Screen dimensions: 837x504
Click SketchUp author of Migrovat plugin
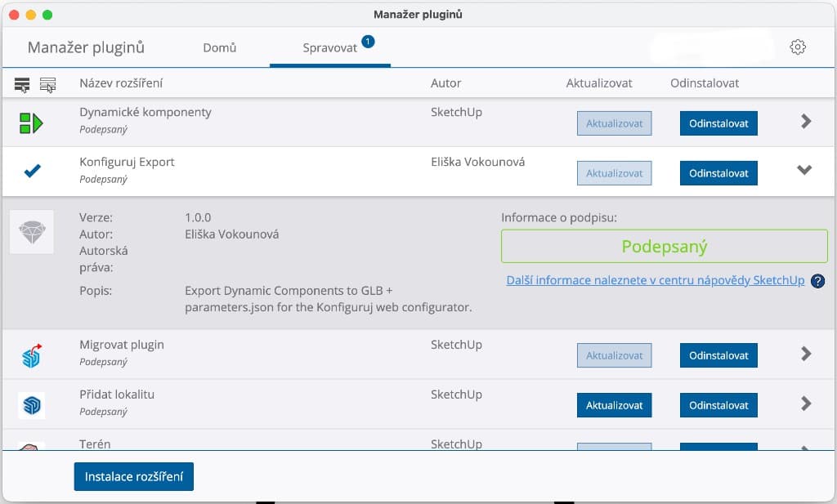[456, 345]
